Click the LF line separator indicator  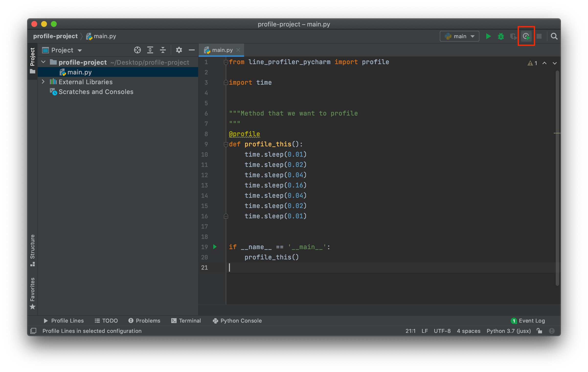425,331
